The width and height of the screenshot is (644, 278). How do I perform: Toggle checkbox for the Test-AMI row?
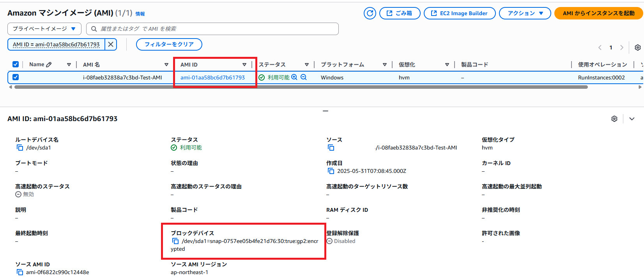click(x=16, y=77)
